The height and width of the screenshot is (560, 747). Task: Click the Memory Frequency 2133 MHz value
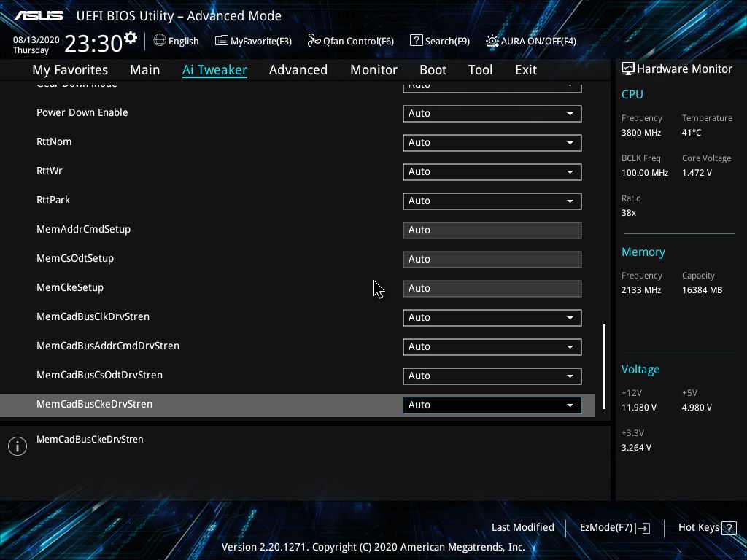pyautogui.click(x=640, y=289)
